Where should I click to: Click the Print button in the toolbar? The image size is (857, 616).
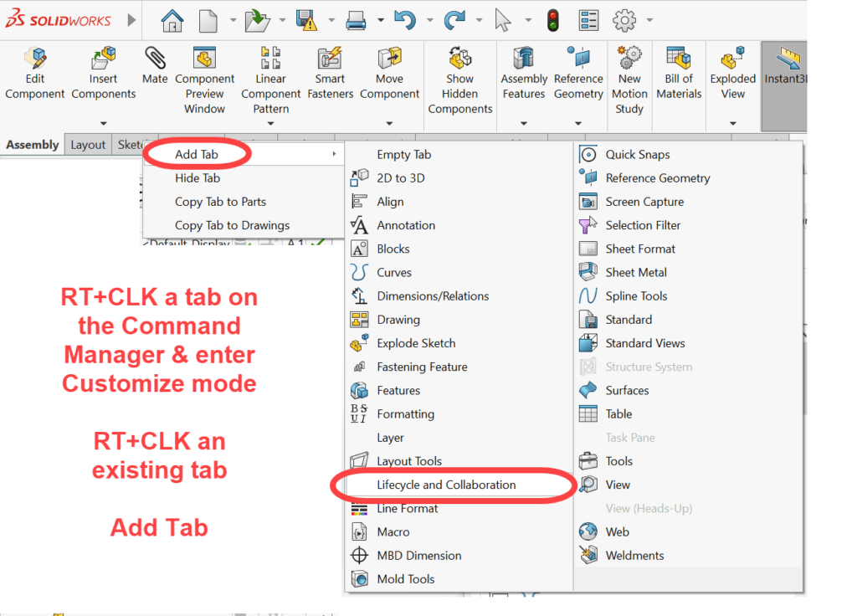pos(355,18)
